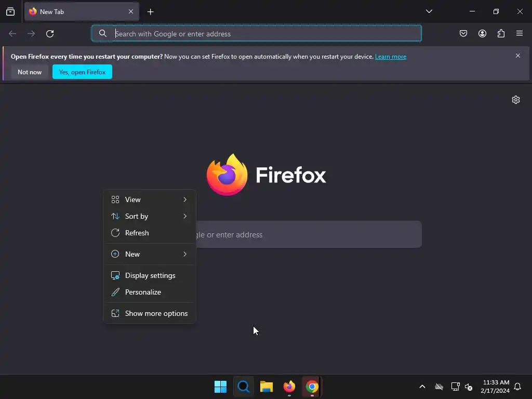The width and height of the screenshot is (532, 399).
Task: Click Yes, open Firefox button
Action: tap(82, 72)
